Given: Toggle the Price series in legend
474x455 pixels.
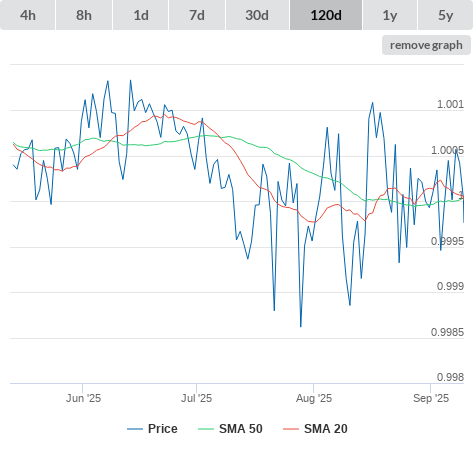Looking at the screenshot, I should pyautogui.click(x=152, y=429).
